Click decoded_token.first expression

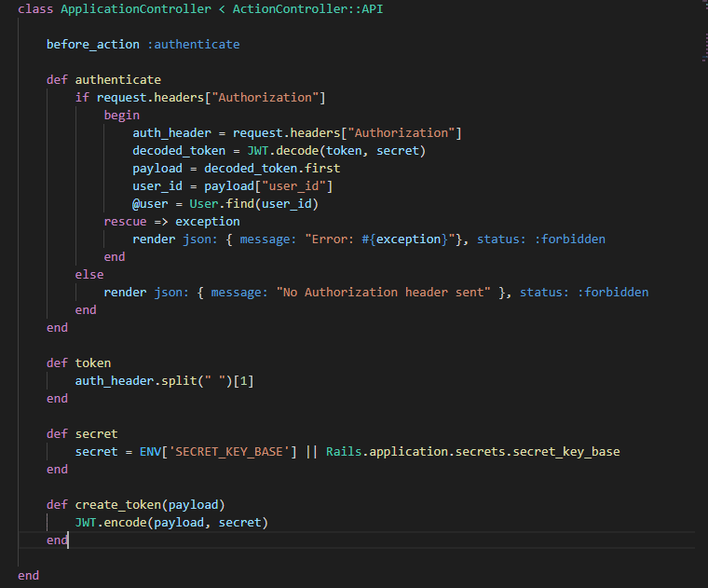[x=272, y=168]
